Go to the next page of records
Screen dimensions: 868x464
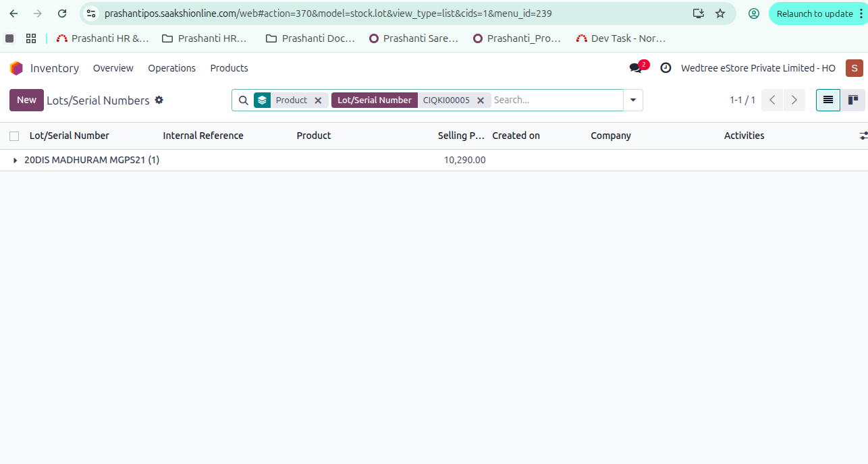794,100
